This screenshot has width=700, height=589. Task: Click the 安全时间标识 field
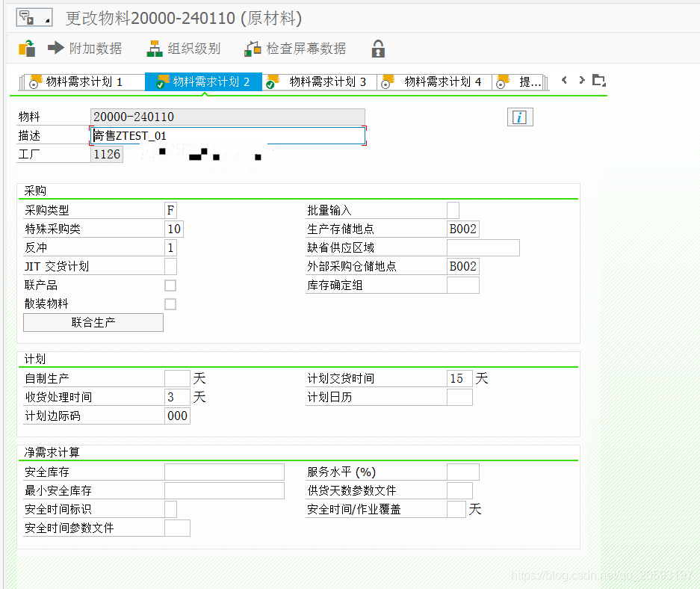click(170, 510)
